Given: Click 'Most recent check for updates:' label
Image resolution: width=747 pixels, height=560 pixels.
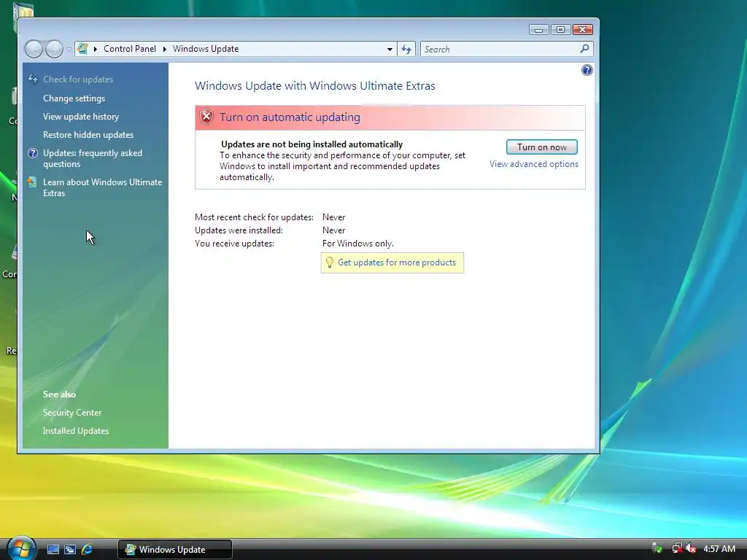Looking at the screenshot, I should pyautogui.click(x=254, y=217).
